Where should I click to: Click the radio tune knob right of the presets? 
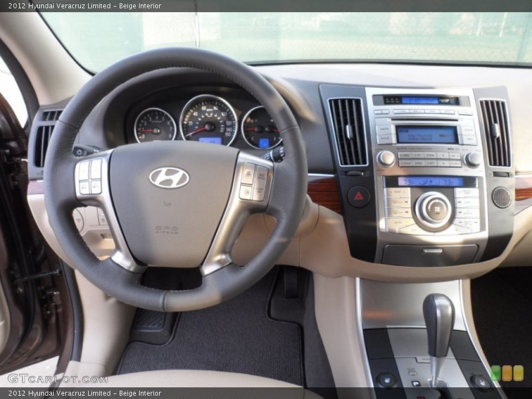473,159
